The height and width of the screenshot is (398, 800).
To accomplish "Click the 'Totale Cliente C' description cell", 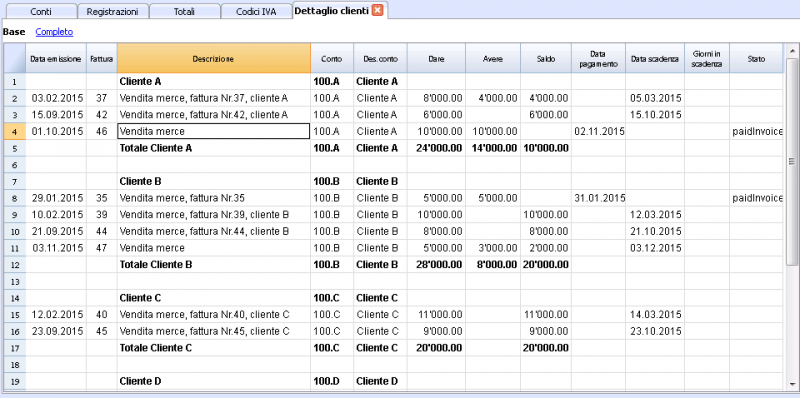I will coord(214,347).
